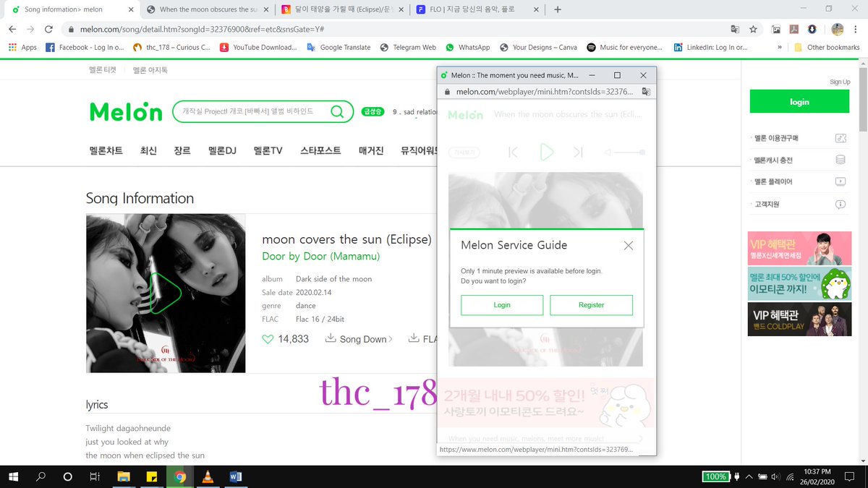This screenshot has height=488, width=868.
Task: Click the download manager extension icon
Action: 812,30
